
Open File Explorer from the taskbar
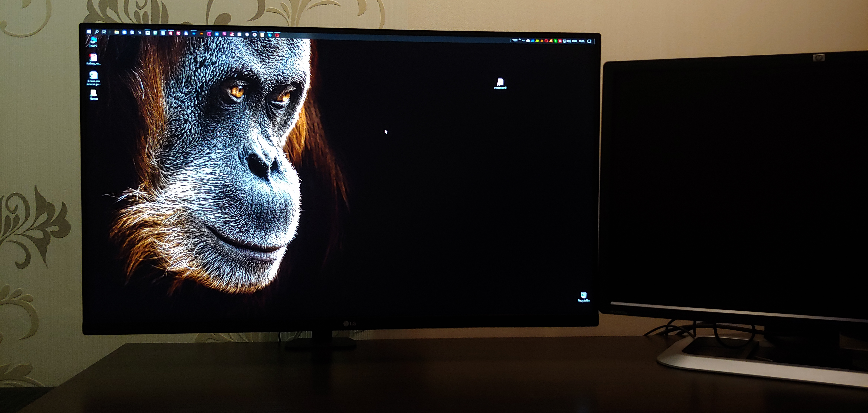click(117, 32)
